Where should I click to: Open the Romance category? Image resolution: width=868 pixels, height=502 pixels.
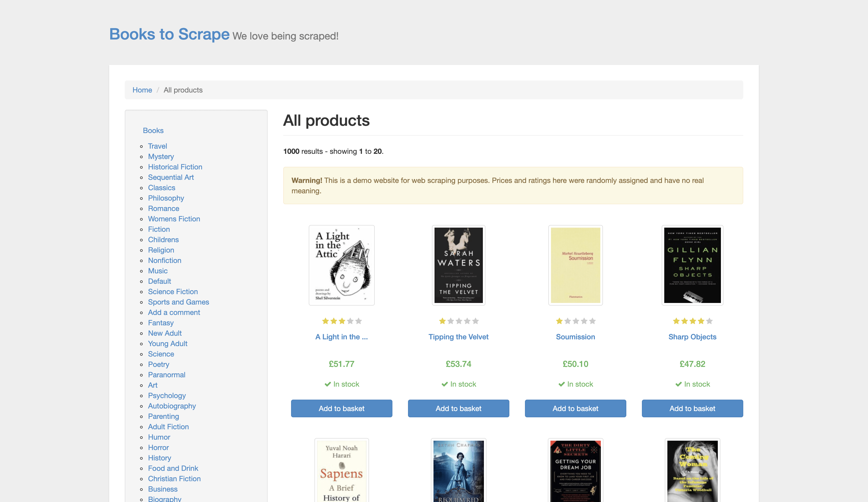click(x=164, y=208)
